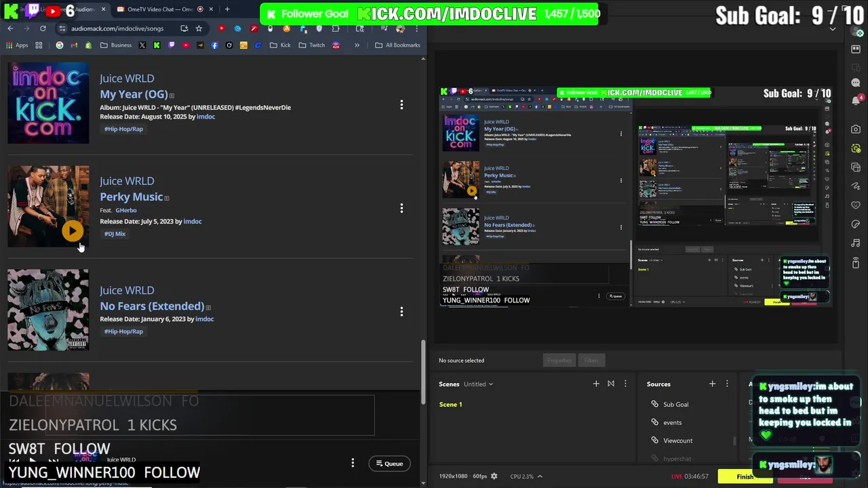Open the Queue panel
The image size is (868, 488).
[390, 464]
